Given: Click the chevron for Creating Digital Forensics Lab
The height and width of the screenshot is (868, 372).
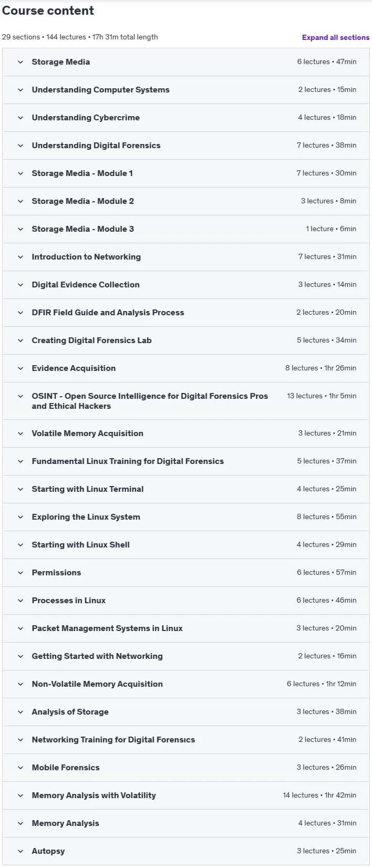Looking at the screenshot, I should click(x=20, y=340).
